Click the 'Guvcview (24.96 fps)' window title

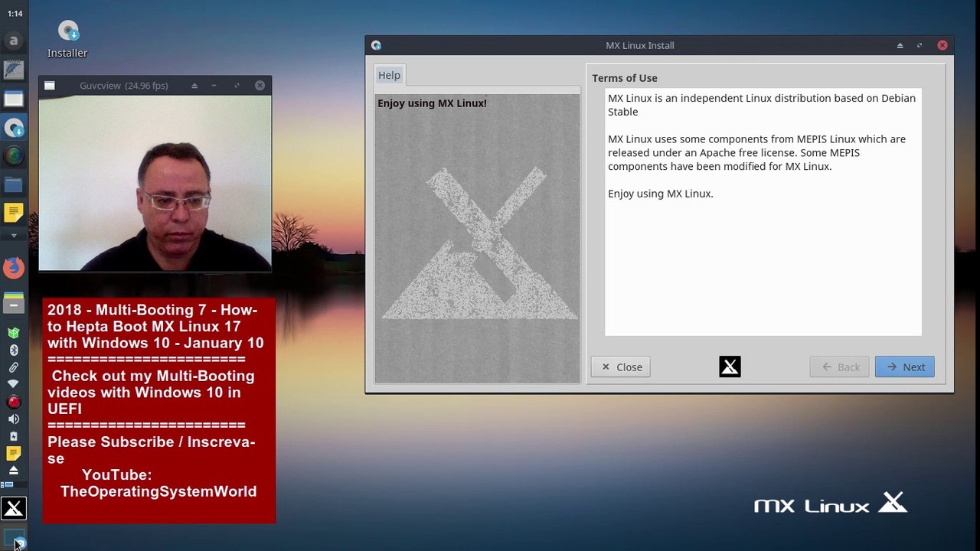124,86
